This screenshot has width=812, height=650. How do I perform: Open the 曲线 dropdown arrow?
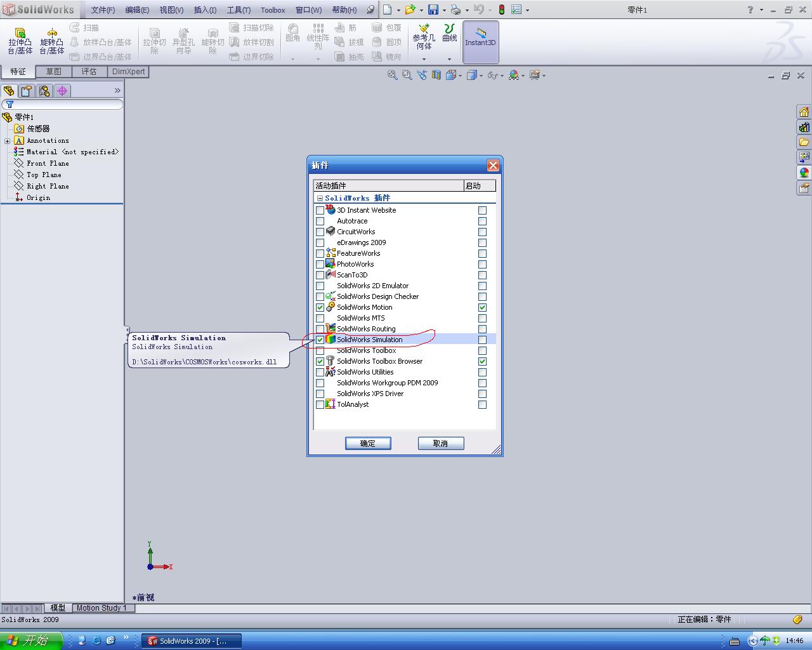click(x=449, y=59)
